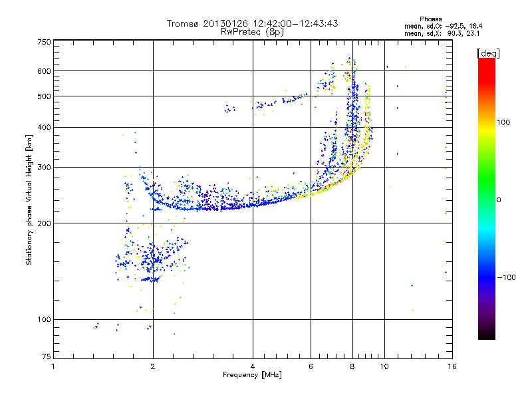Click the x-axis tick label "16"
Image resolution: width=532 pixels, height=399 pixels.
click(x=452, y=366)
